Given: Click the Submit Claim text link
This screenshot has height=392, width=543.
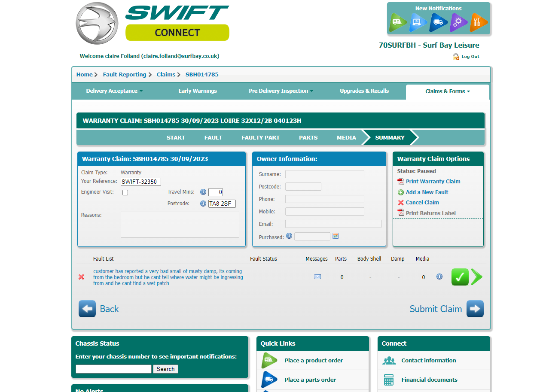Looking at the screenshot, I should click(436, 309).
